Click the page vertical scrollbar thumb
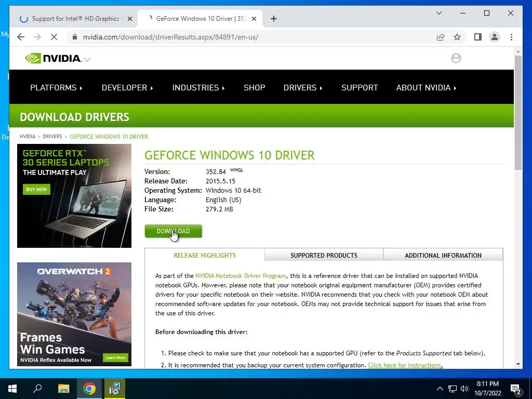 (x=518, y=112)
